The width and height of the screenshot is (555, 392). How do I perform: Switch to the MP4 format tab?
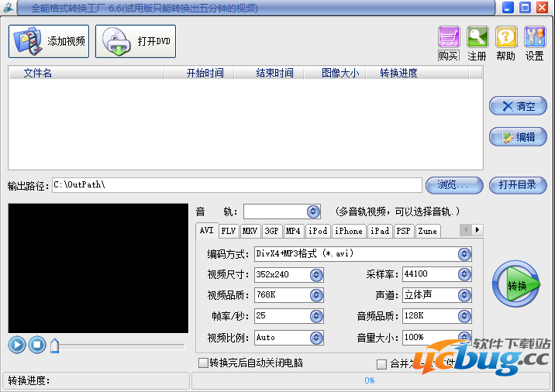(x=293, y=231)
